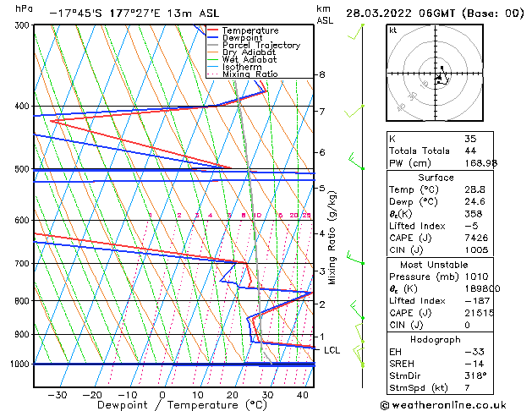Click the 0 temperature axis label

[162, 395]
